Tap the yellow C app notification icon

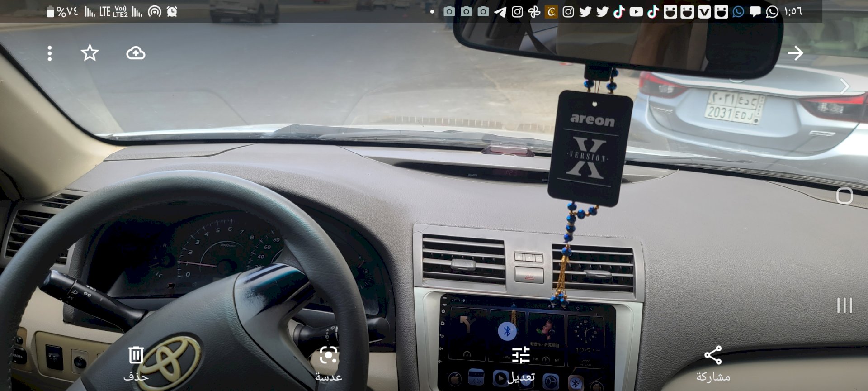[x=551, y=12]
